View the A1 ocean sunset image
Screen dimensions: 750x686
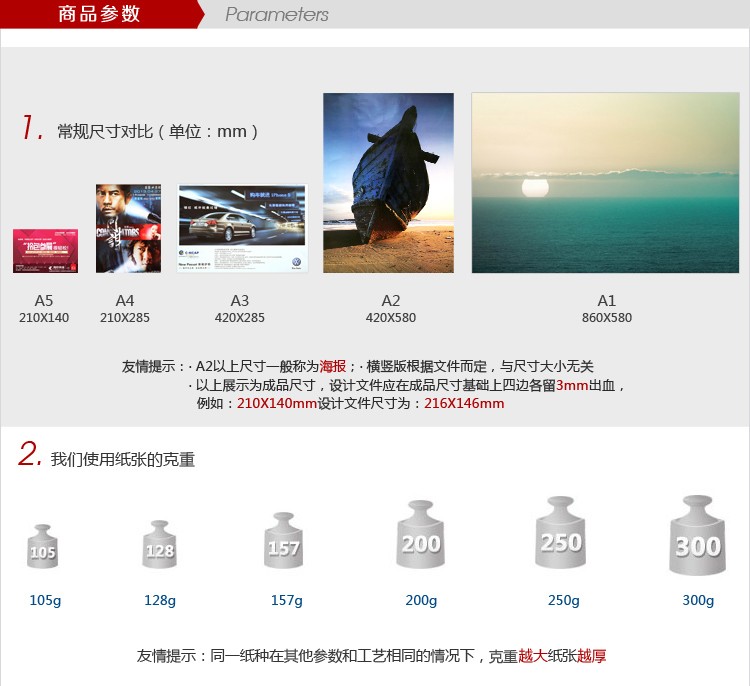605,183
